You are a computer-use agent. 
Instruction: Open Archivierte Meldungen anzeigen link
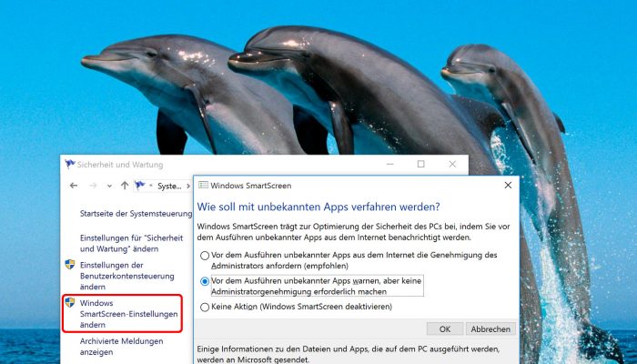[121, 347]
